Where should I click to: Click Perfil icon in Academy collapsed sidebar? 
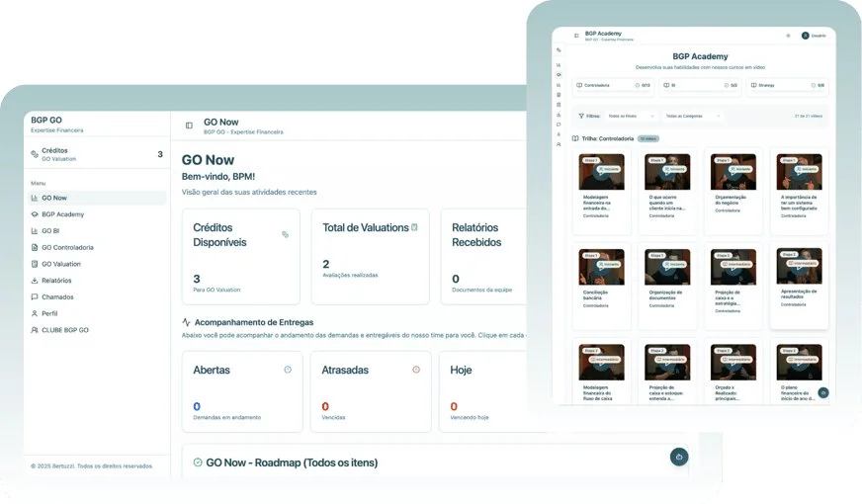click(559, 134)
